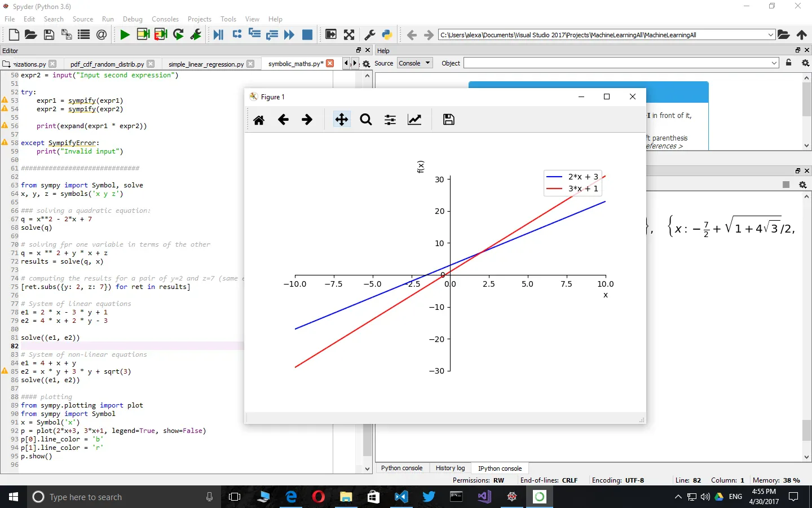The image size is (812, 508).
Task: Create a new file in Spyder toolbar
Action: coord(14,35)
